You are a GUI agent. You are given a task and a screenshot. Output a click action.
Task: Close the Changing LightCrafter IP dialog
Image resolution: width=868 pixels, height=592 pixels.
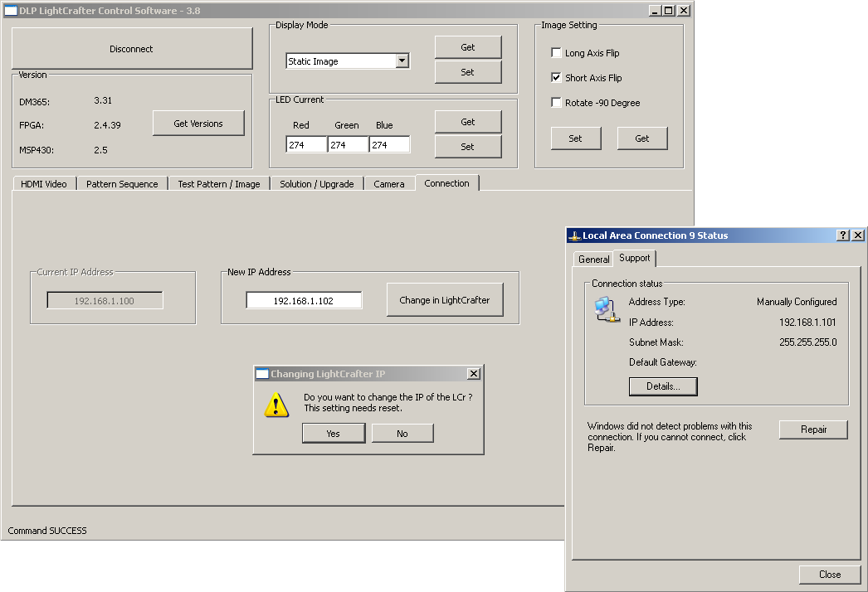tap(474, 374)
